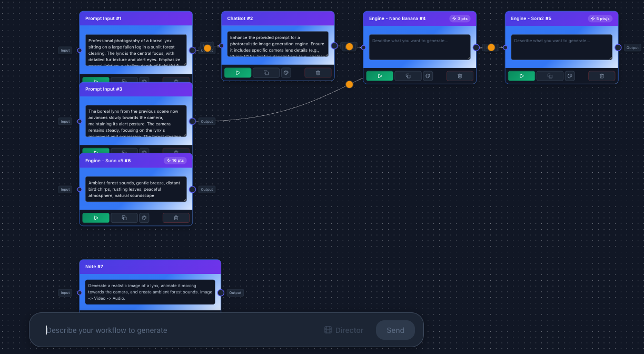Image resolution: width=644 pixels, height=354 pixels.
Task: Delete the ChatBot #2 node
Action: pos(318,73)
